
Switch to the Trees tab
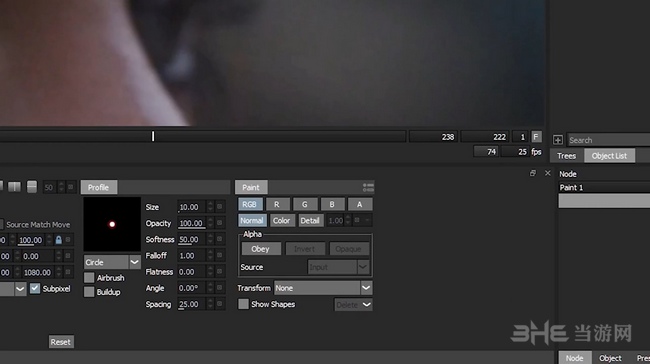pyautogui.click(x=566, y=156)
